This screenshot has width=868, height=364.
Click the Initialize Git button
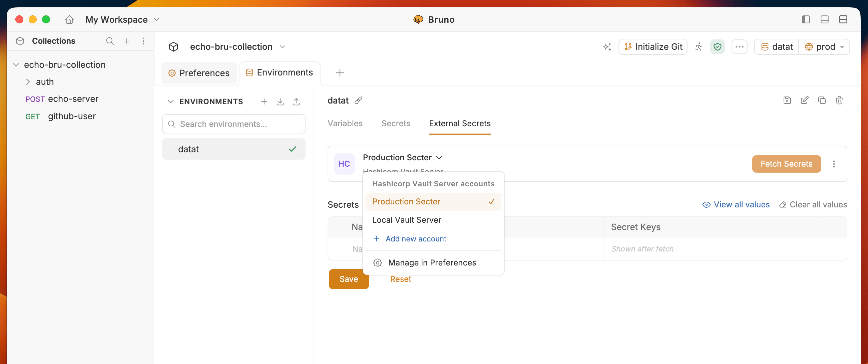click(x=653, y=47)
